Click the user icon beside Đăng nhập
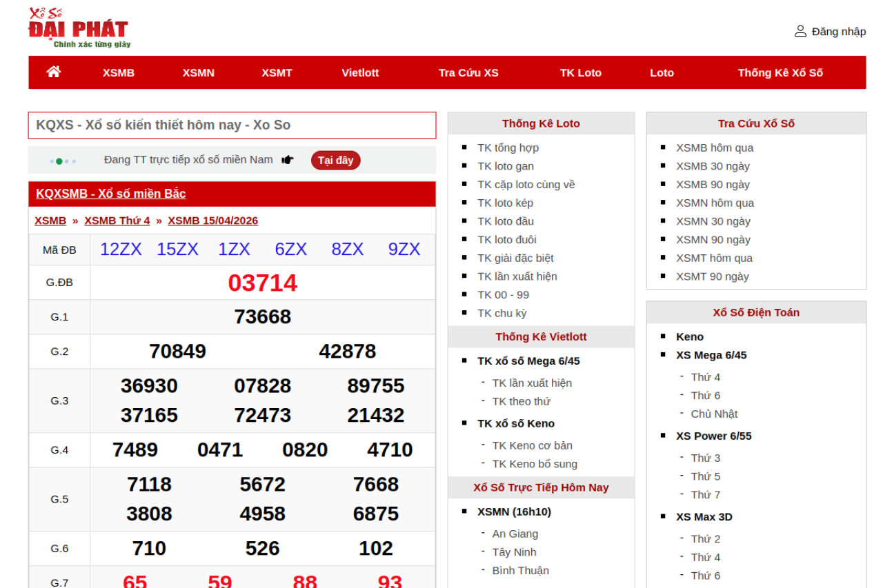This screenshot has height=588, width=883. [x=800, y=31]
